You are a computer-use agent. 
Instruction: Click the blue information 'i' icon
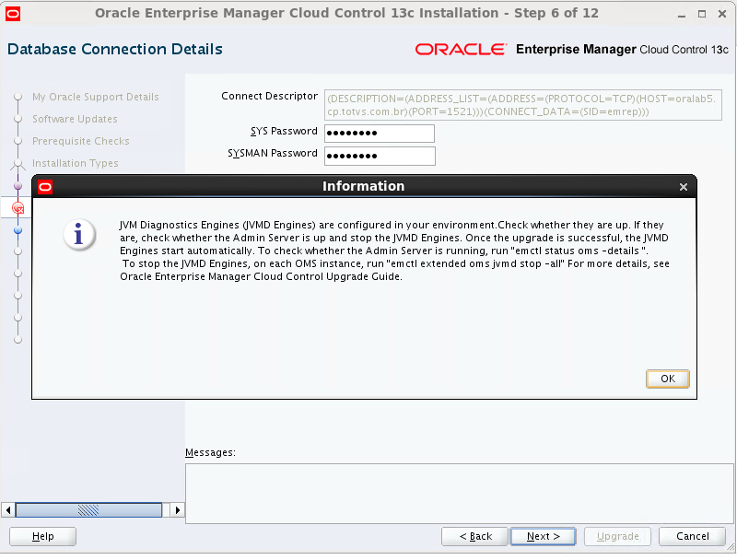tap(79, 234)
